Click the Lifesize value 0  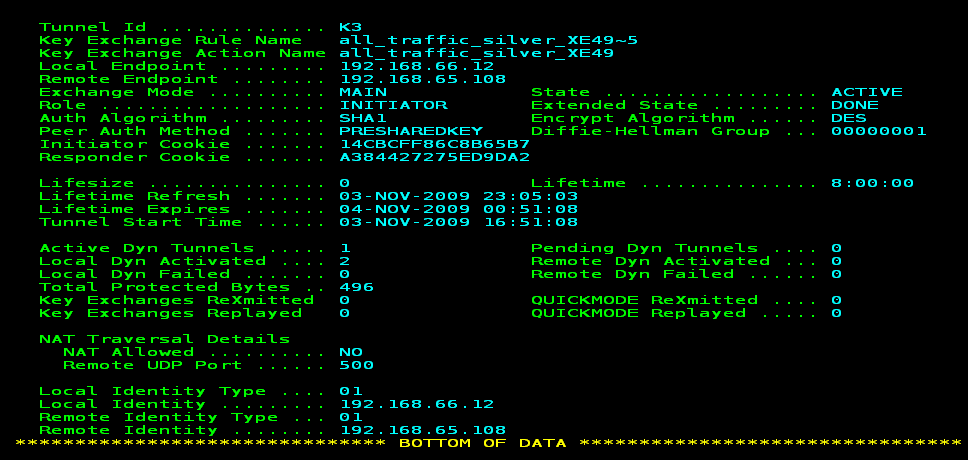tap(344, 183)
